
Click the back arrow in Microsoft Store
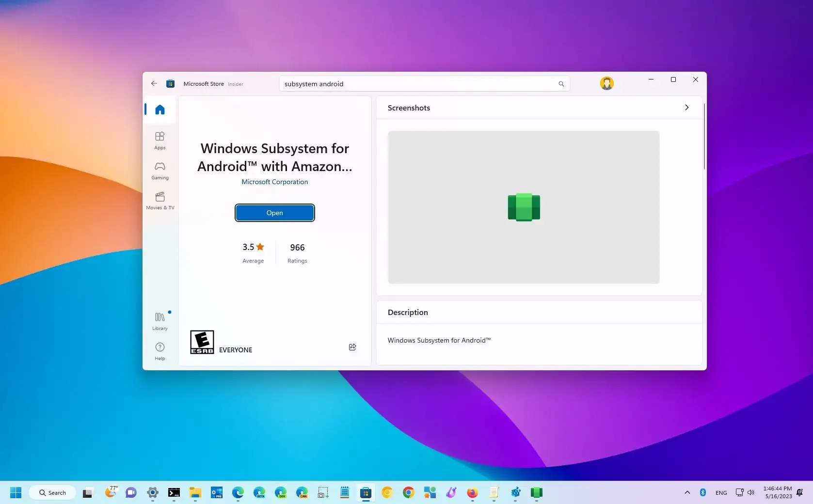click(154, 83)
